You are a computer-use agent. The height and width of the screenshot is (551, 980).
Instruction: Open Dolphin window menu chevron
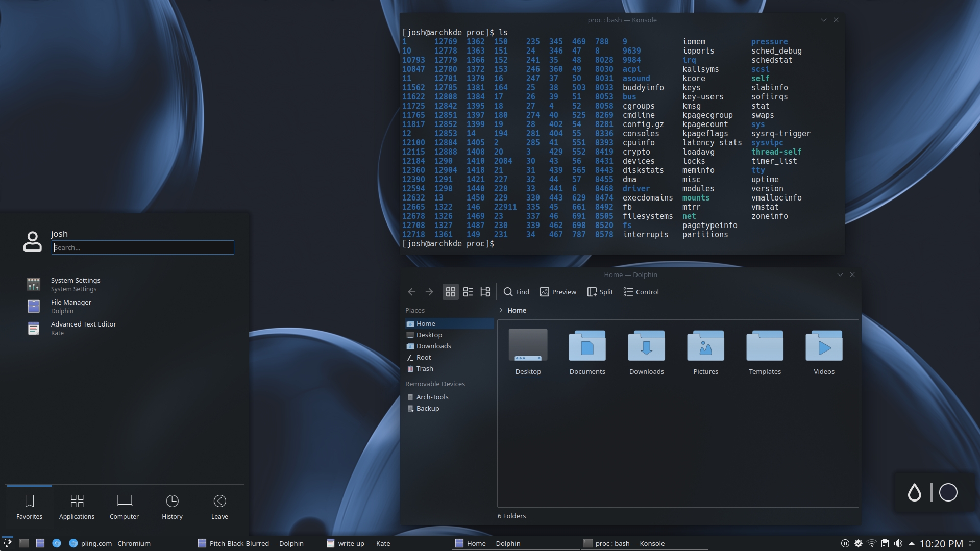click(840, 274)
